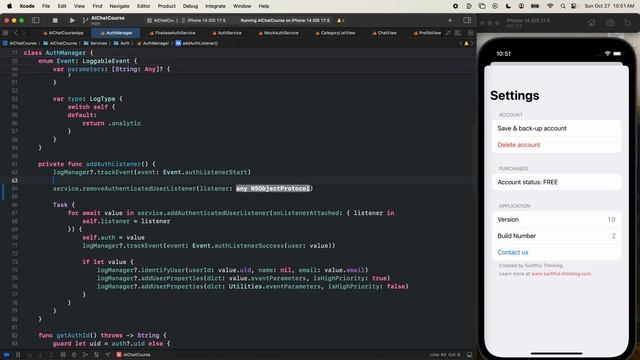The height and width of the screenshot is (360, 640).
Task: Switch to the AIChatCourseApp tab
Action: coord(63,33)
